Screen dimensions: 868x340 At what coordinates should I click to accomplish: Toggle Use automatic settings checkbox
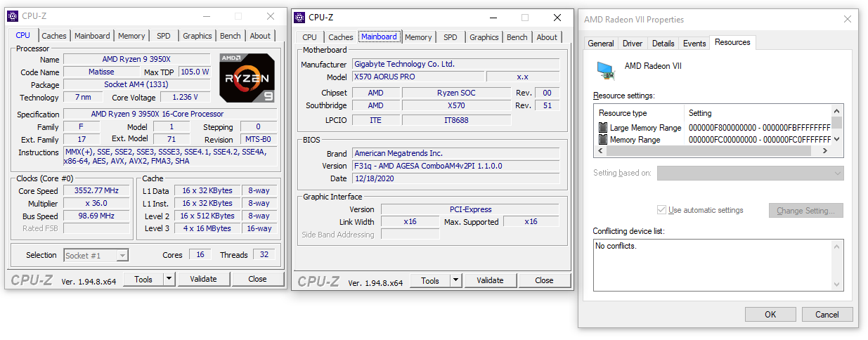point(661,210)
